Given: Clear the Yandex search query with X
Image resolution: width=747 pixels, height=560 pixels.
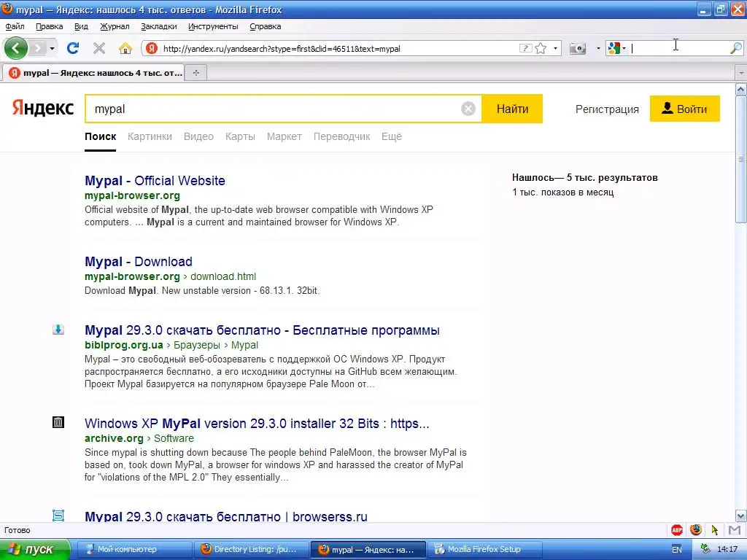Looking at the screenshot, I should pyautogui.click(x=468, y=109).
